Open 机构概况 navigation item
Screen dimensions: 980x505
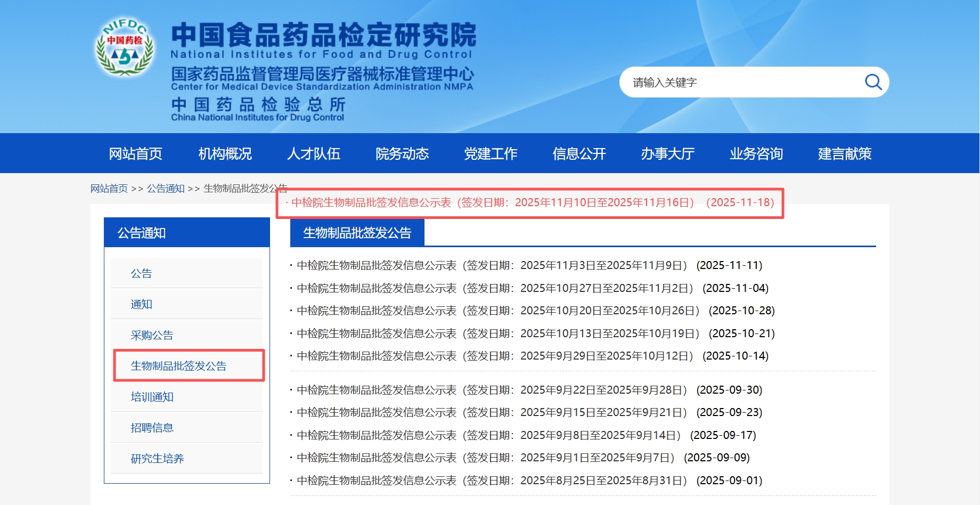(225, 153)
